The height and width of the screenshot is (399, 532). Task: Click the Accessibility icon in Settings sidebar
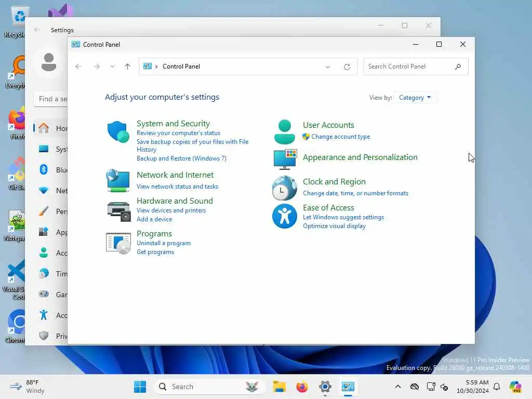(44, 315)
